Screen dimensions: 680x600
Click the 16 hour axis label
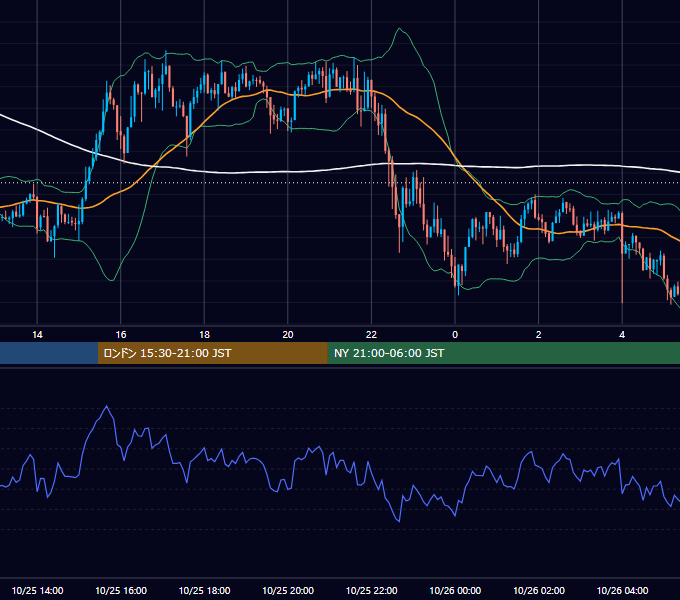click(x=121, y=335)
